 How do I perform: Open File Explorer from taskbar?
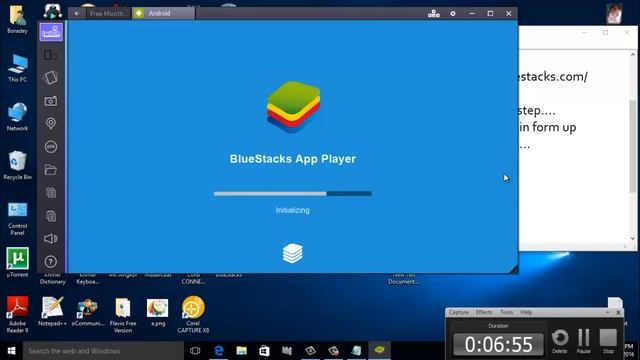[x=242, y=351]
